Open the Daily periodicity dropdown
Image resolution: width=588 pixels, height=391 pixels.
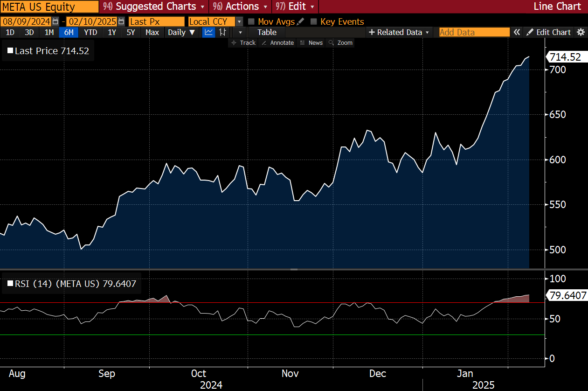pyautogui.click(x=181, y=32)
